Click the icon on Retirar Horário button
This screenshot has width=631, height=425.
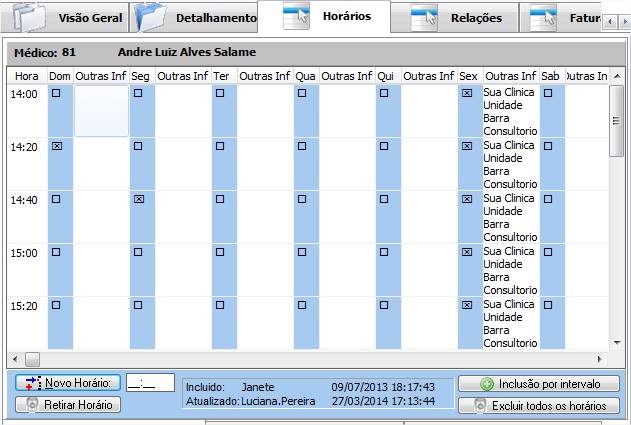pyautogui.click(x=32, y=405)
